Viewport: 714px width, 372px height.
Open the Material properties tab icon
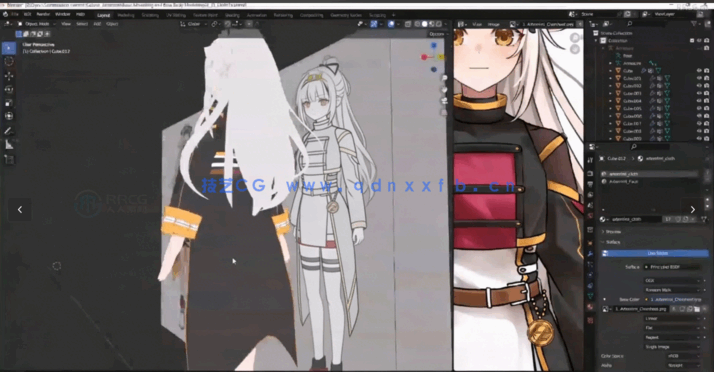click(590, 307)
